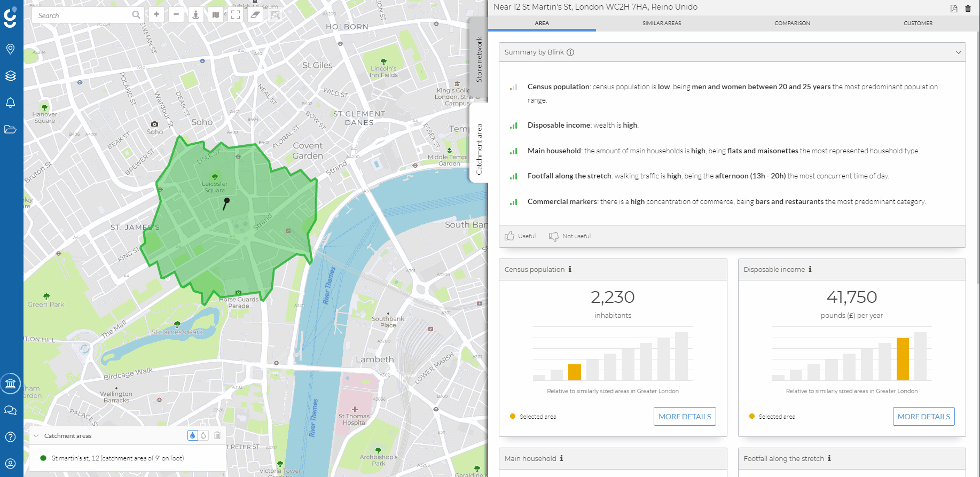Toggle outline droplet for catchment areas
The width and height of the screenshot is (980, 477).
[203, 435]
